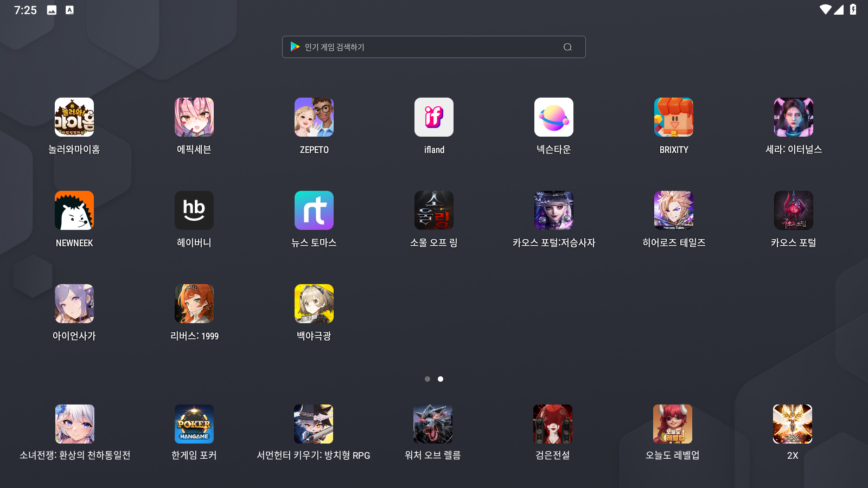
Task: Tap the battery charging status icon
Action: 853,10
